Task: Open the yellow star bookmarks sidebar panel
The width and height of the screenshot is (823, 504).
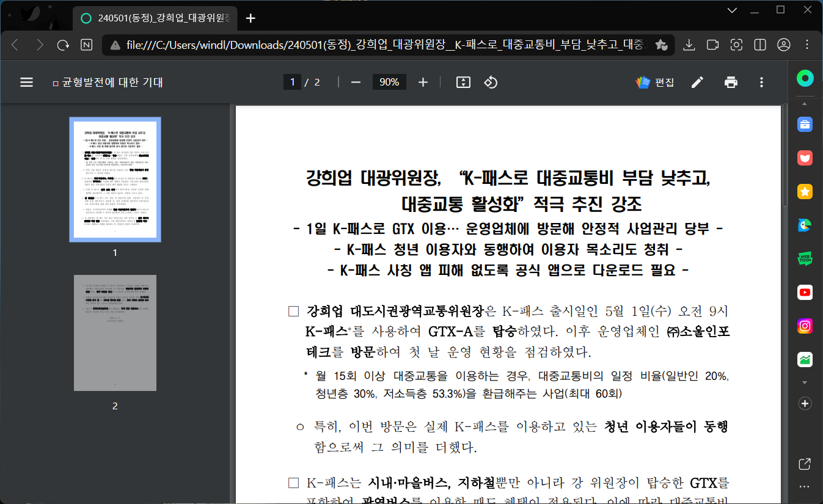Action: [805, 192]
